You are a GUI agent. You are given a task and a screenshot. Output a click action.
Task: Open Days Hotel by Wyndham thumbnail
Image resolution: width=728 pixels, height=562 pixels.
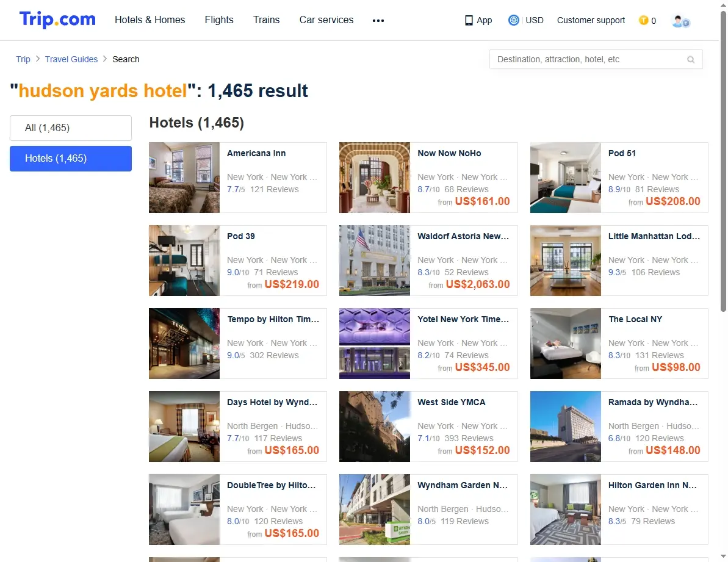point(184,427)
